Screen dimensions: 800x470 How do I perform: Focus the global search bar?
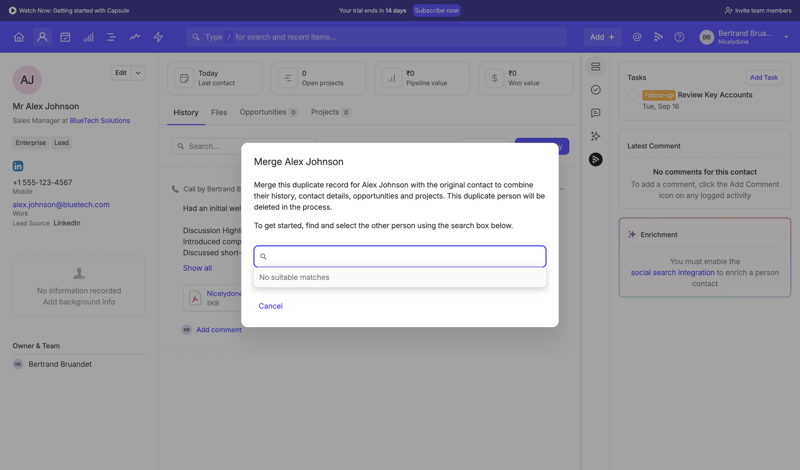[377, 37]
